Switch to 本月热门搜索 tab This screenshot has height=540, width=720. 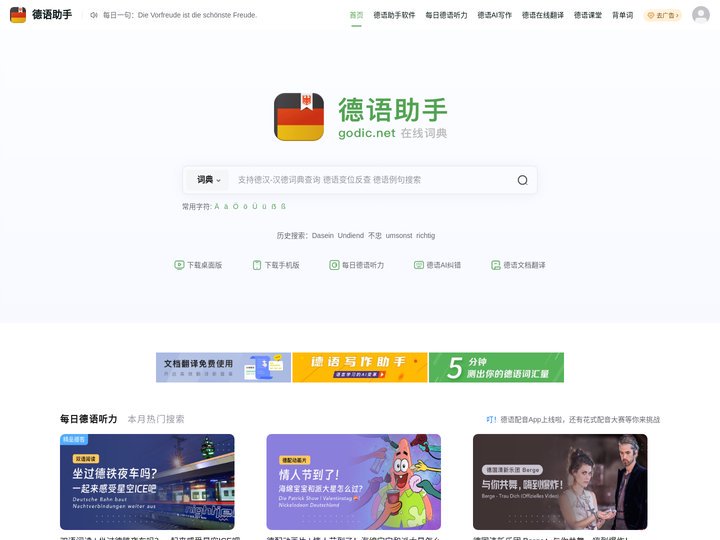156,419
